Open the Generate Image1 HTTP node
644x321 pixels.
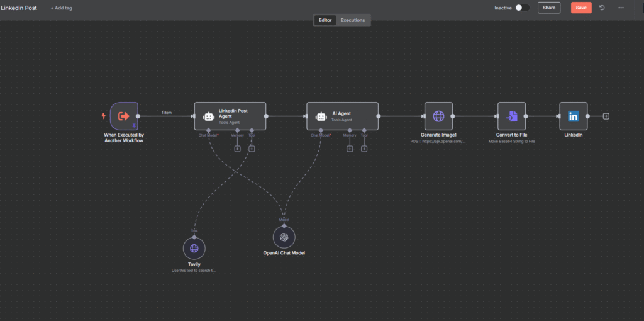438,116
